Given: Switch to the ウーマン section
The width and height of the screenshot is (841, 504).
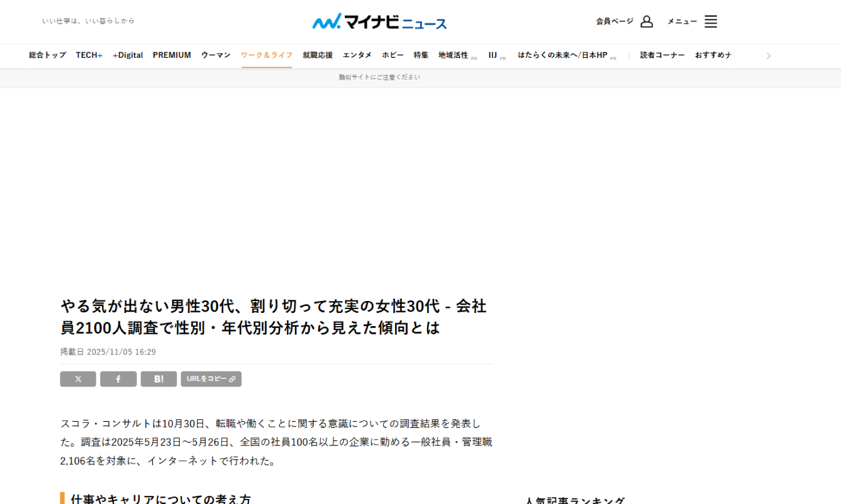Looking at the screenshot, I should [216, 55].
